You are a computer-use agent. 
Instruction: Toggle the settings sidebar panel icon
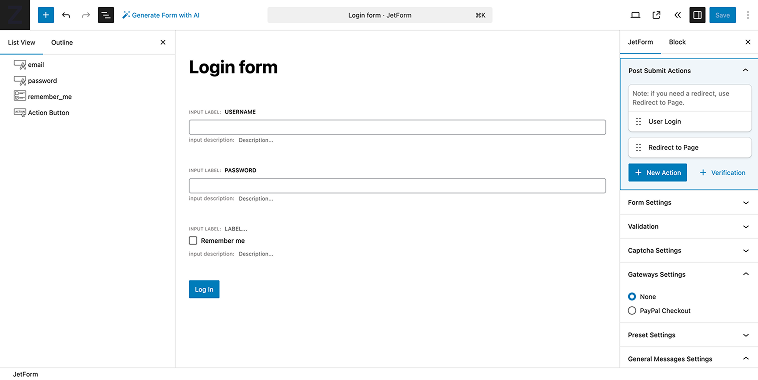(698, 15)
